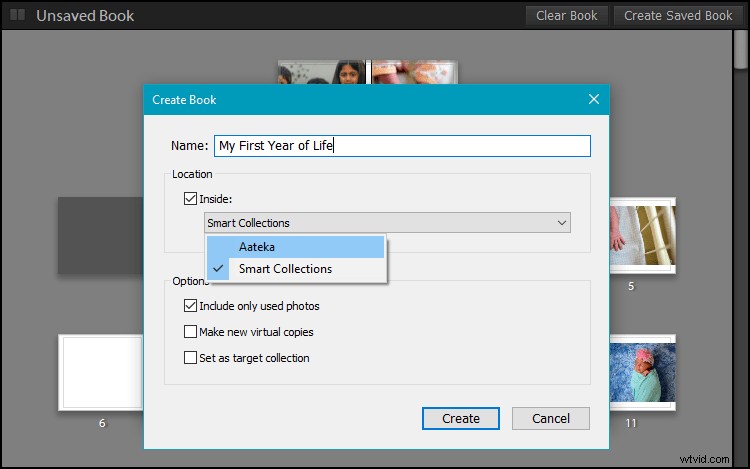Click the book view icon beside Unsaved Book
The width and height of the screenshot is (750, 469).
[18, 15]
